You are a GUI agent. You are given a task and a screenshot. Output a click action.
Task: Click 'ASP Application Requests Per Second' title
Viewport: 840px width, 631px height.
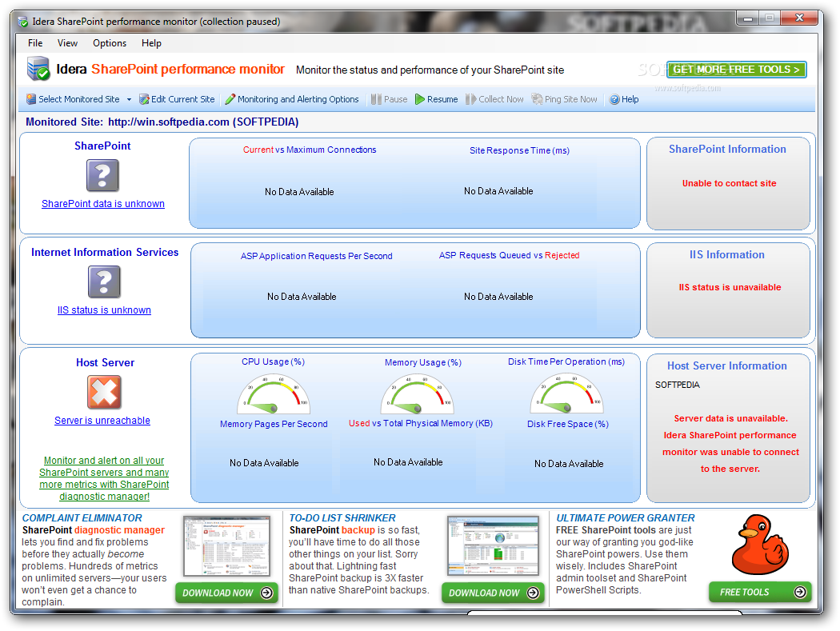tap(317, 256)
